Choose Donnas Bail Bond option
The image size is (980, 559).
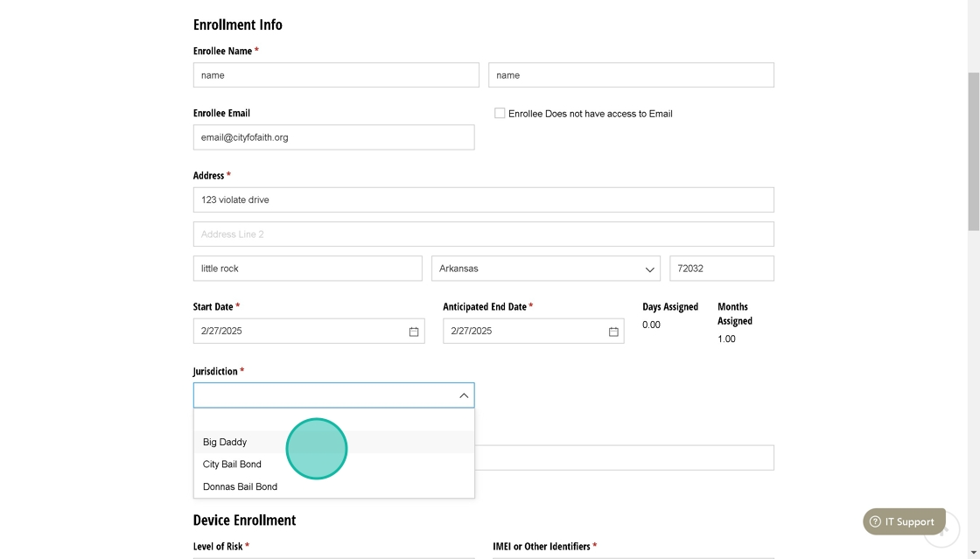point(333,487)
